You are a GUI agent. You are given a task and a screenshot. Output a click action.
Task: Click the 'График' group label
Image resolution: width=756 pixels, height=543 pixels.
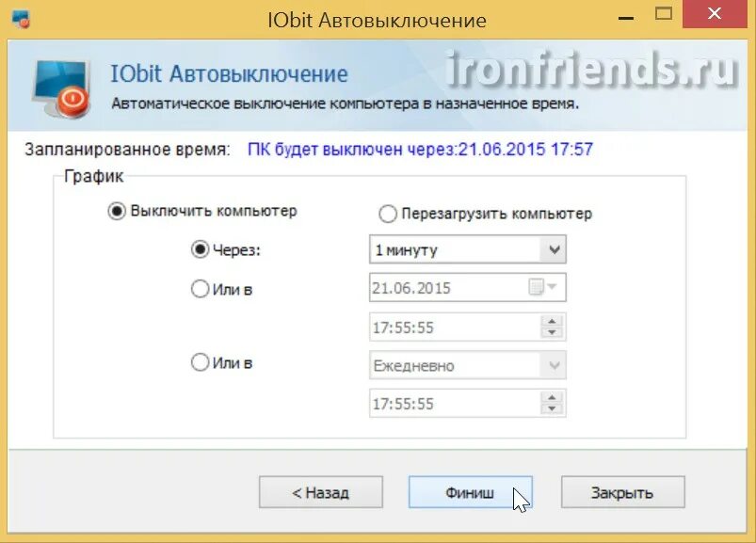click(x=94, y=176)
